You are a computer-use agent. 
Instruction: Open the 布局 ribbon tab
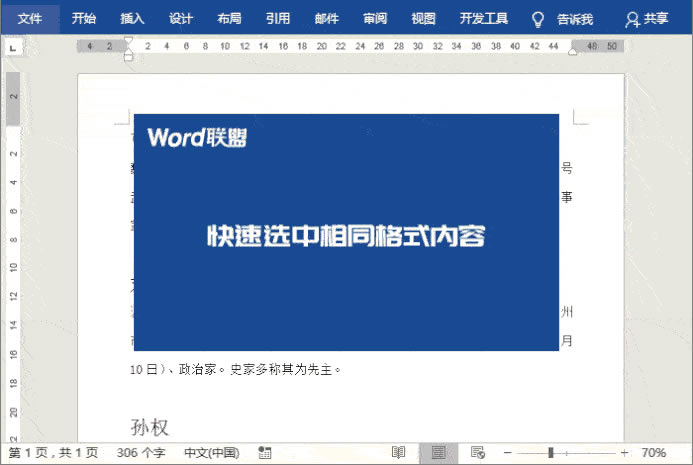click(x=229, y=19)
